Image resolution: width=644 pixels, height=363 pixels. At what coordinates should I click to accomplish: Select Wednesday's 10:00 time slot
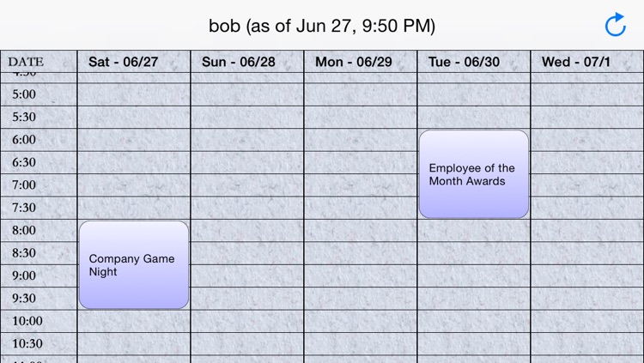(x=587, y=321)
